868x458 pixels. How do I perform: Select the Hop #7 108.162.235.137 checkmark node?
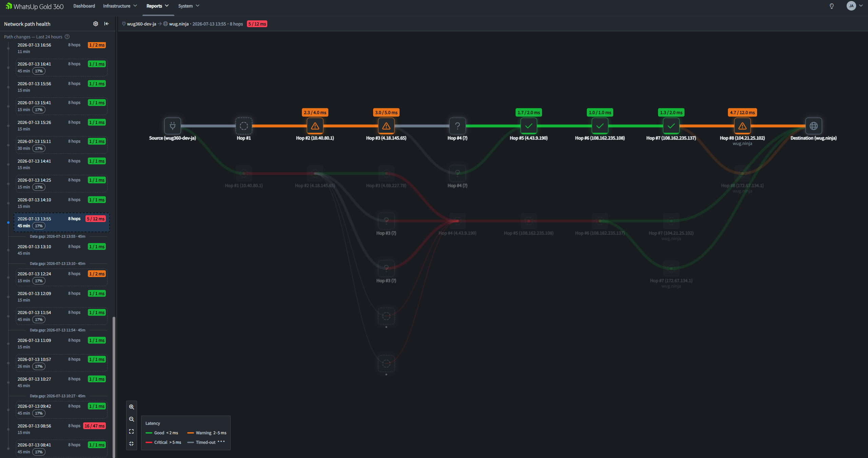pos(671,126)
